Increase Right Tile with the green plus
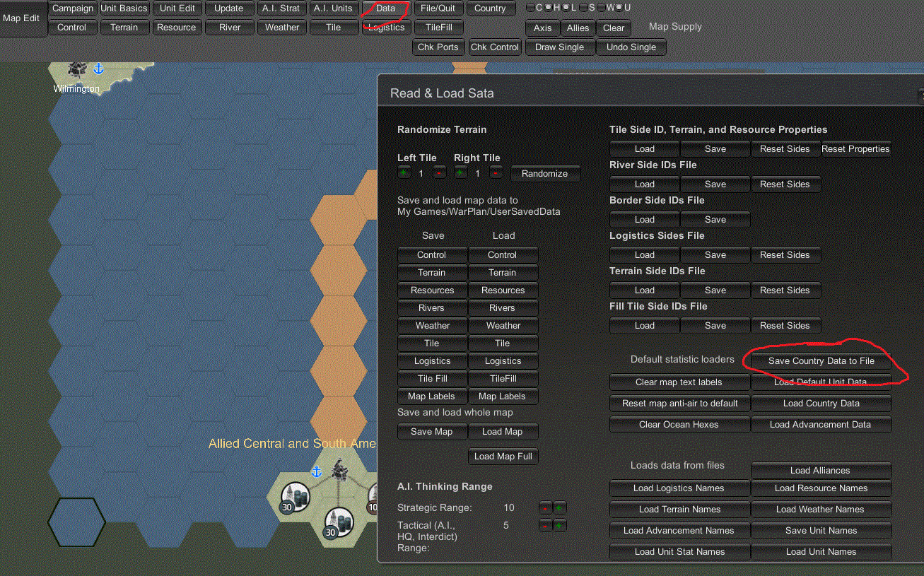 coord(460,173)
